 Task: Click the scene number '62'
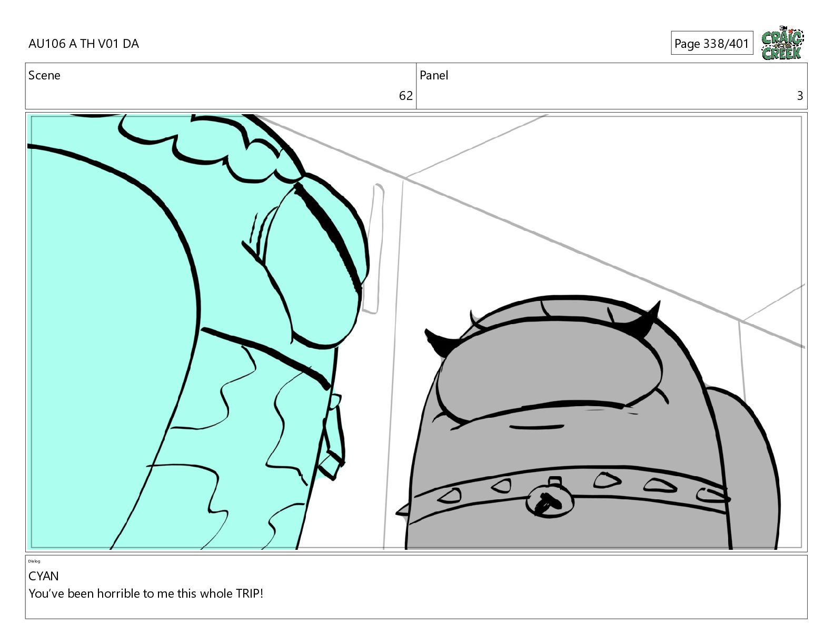[405, 96]
